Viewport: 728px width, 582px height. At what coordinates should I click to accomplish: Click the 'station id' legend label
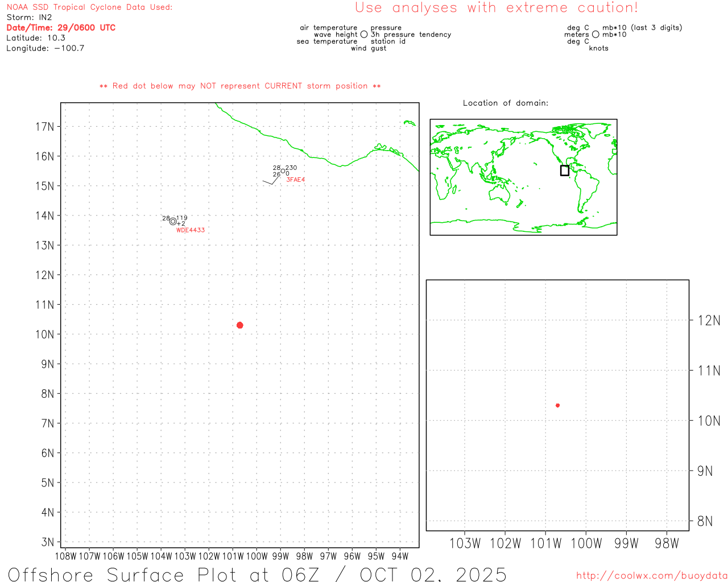[388, 41]
